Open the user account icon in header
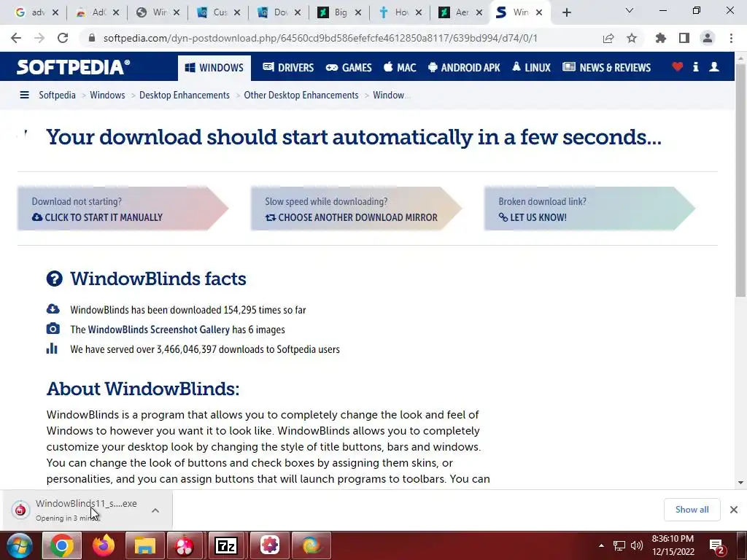This screenshot has width=747, height=560. [x=714, y=66]
